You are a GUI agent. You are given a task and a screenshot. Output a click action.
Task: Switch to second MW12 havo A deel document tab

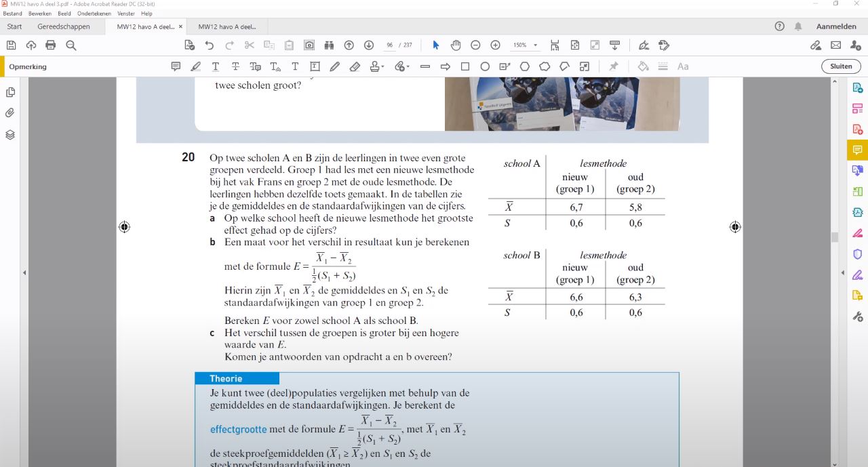pos(227,26)
